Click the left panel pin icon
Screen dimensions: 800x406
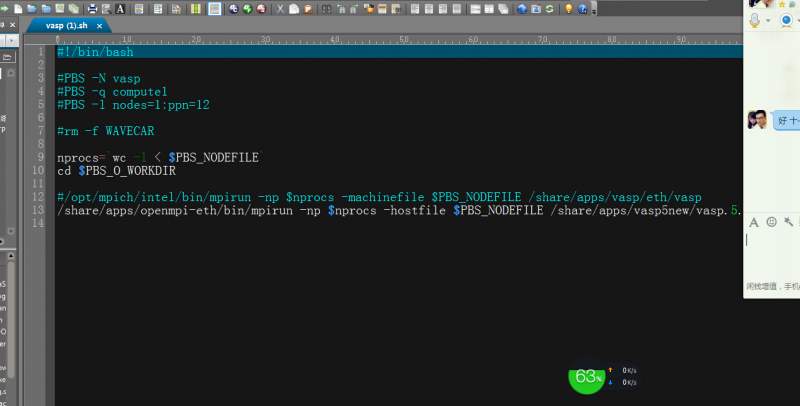[2, 24]
